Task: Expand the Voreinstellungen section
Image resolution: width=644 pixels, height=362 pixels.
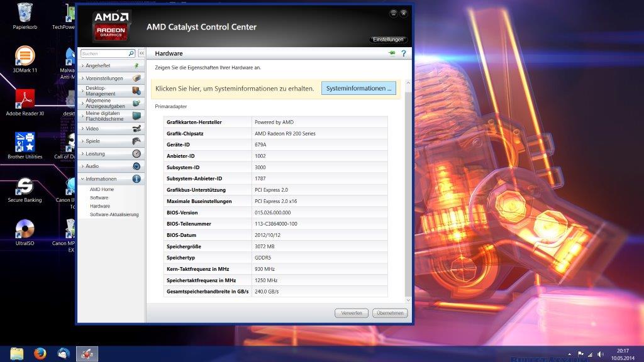Action: [82, 79]
